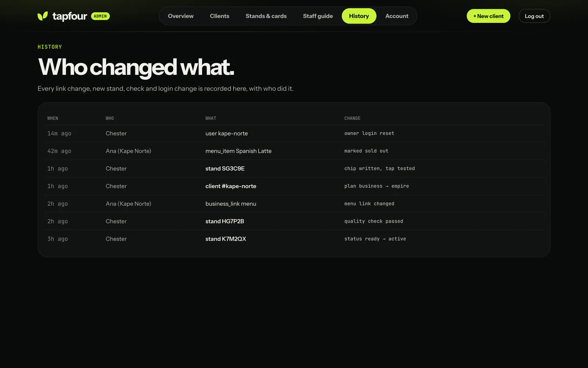
Task: Click Chester in the client #kape-norte row
Action: click(116, 186)
